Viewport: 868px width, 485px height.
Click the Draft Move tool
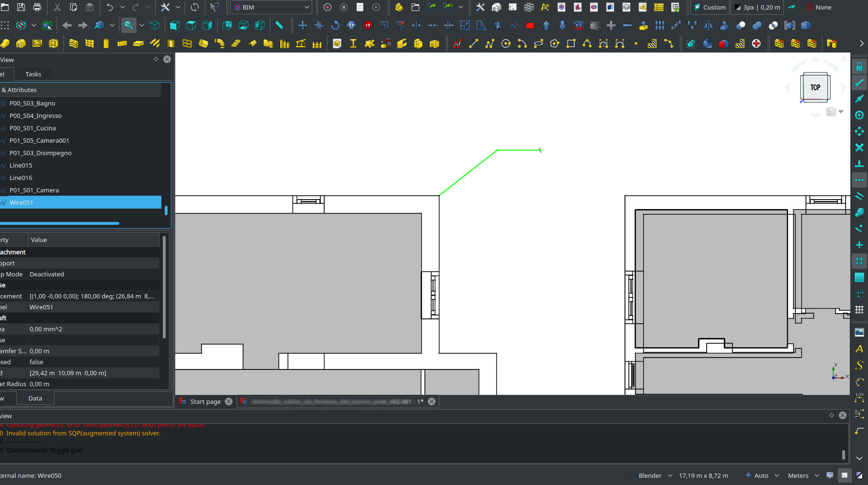tap(302, 25)
